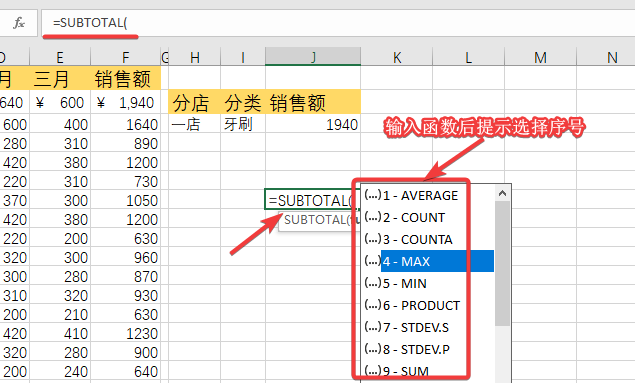Click the 销售额 header in column F

(x=126, y=79)
